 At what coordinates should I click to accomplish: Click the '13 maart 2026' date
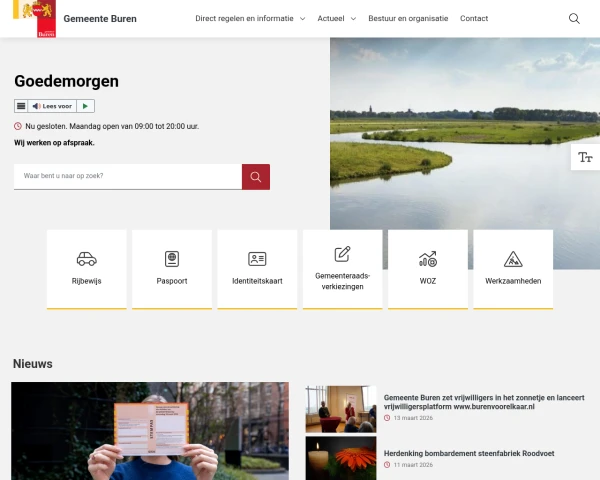tap(413, 418)
